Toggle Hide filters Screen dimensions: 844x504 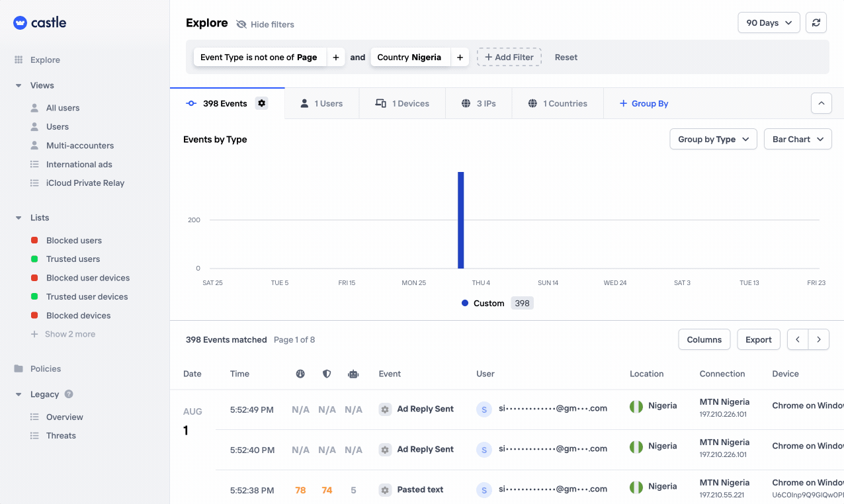(x=265, y=24)
